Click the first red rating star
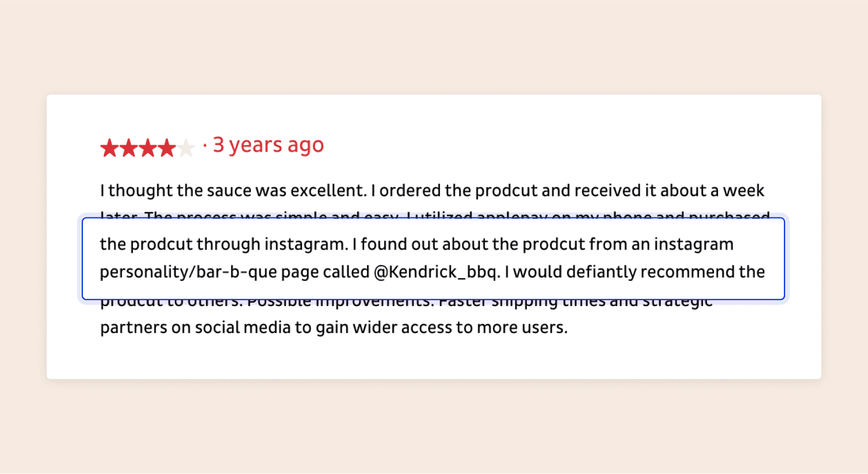Screen dimensions: 868x474 point(109,148)
